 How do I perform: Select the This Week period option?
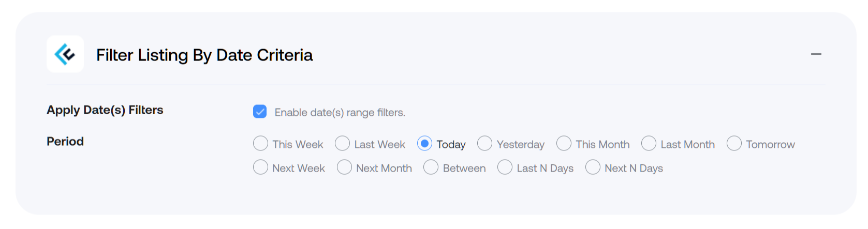[260, 143]
